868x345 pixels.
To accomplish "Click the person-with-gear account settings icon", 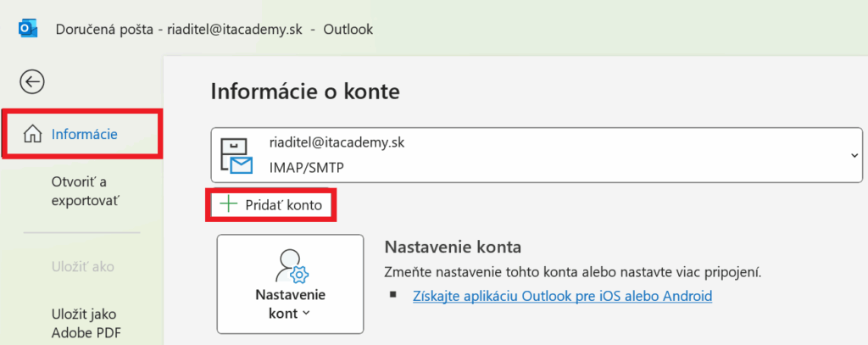I will (292, 265).
